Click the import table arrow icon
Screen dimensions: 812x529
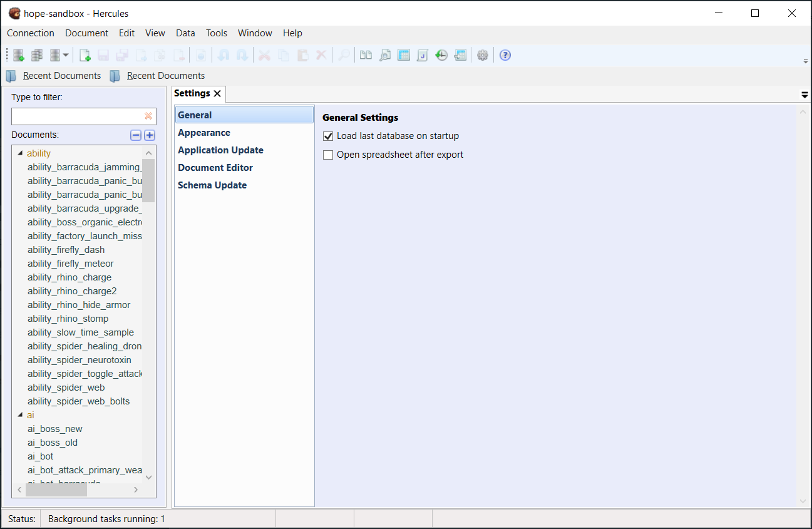[460, 55]
